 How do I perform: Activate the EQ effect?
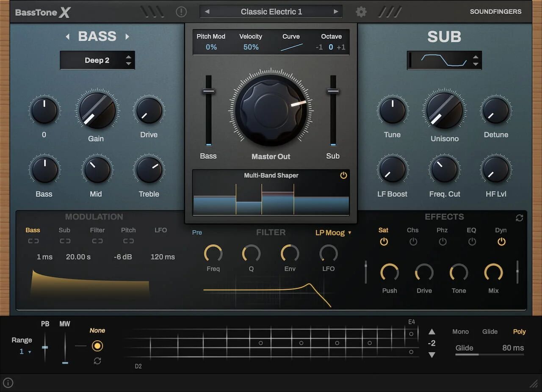click(x=472, y=242)
